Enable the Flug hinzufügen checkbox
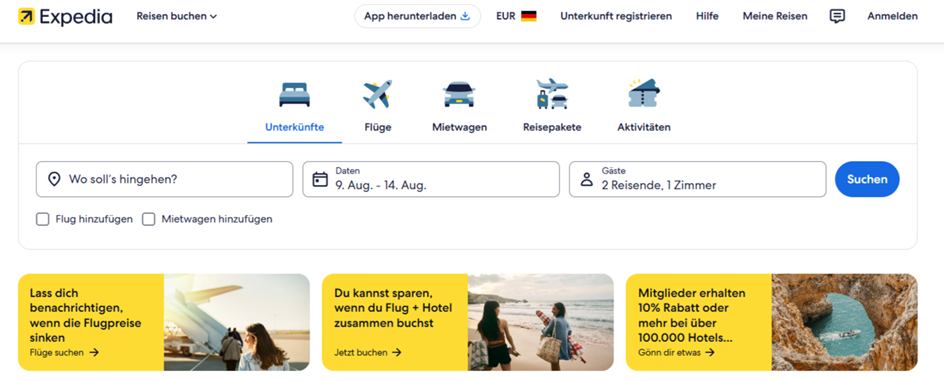This screenshot has height=381, width=944. coord(42,219)
